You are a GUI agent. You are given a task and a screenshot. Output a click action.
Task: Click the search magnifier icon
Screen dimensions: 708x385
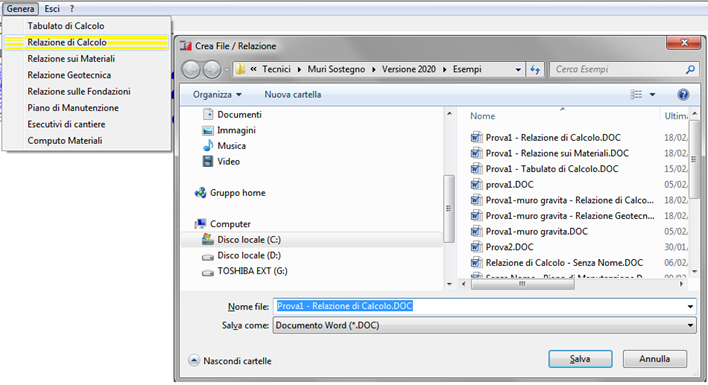690,70
